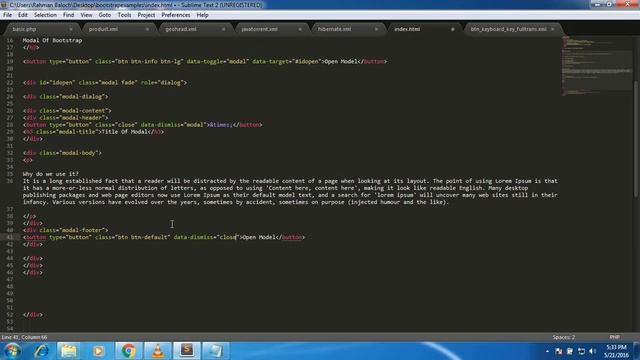The image size is (640, 360).
Task: Click the 'modal-footer' div on line 40
Action: point(65,230)
